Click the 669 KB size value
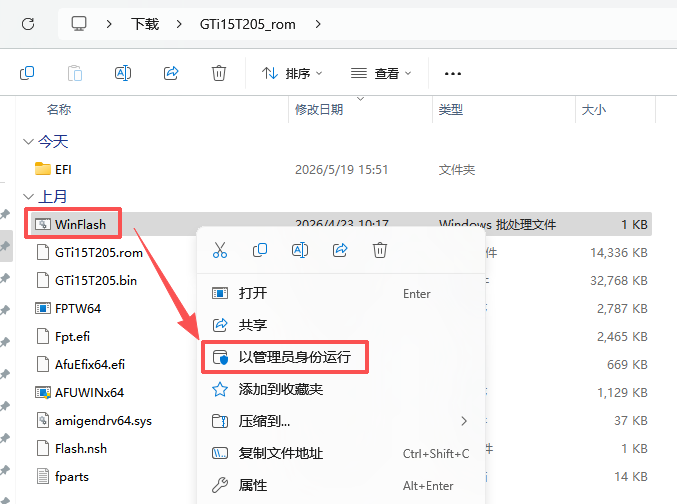 [x=627, y=365]
